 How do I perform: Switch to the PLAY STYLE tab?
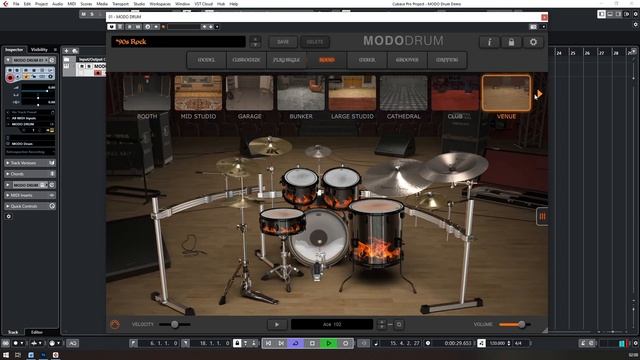pyautogui.click(x=286, y=60)
